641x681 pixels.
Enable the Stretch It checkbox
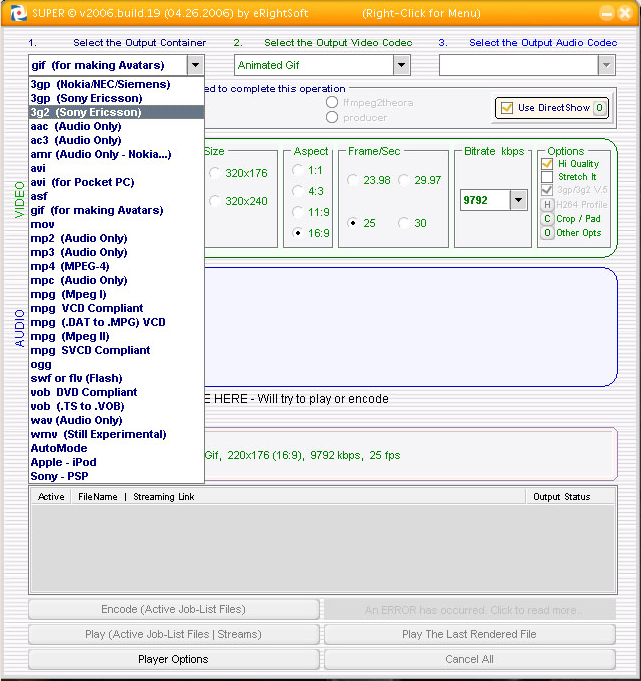[x=547, y=177]
